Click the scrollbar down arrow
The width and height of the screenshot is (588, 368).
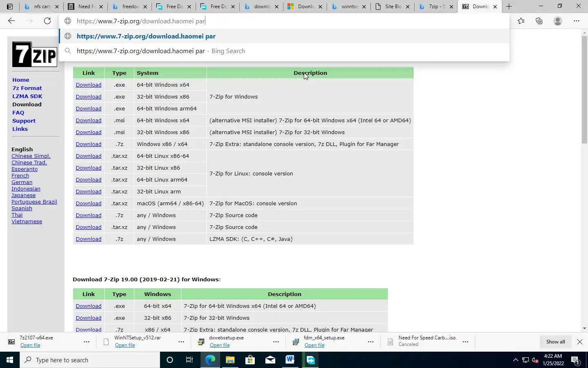pyautogui.click(x=584, y=328)
